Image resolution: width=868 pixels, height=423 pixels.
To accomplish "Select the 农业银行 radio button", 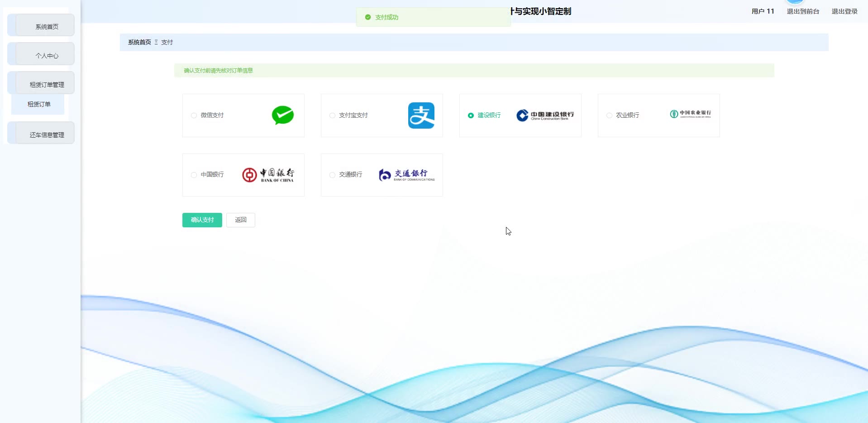I will tap(609, 115).
